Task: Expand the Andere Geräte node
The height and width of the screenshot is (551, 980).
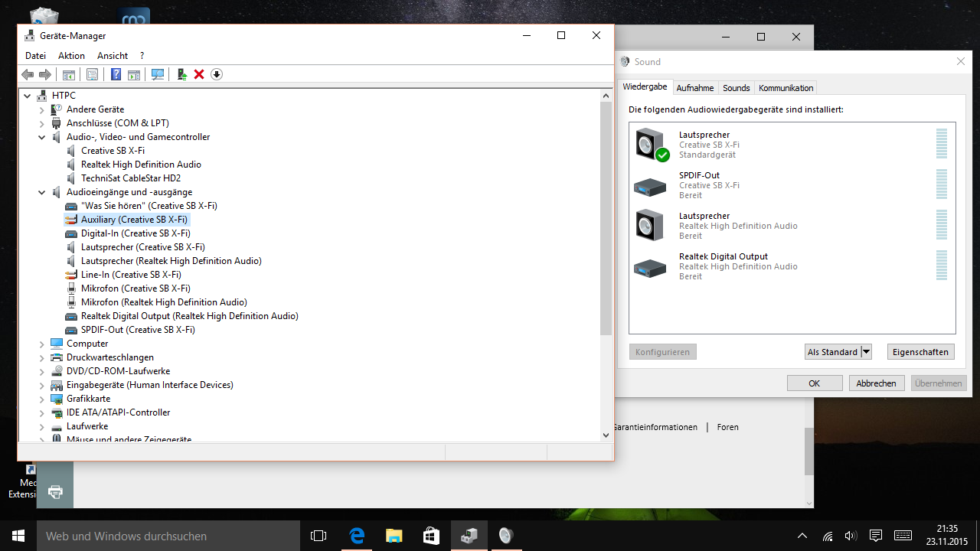Action: click(42, 109)
